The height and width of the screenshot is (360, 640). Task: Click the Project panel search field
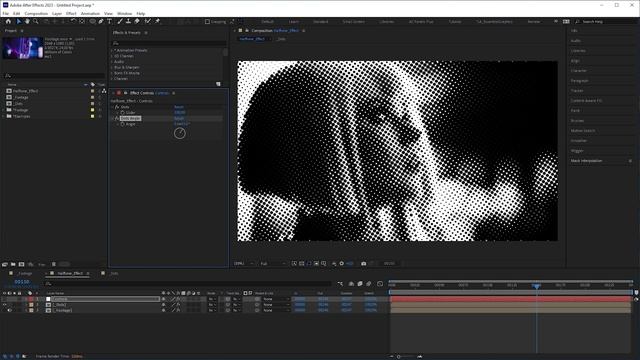(54, 76)
